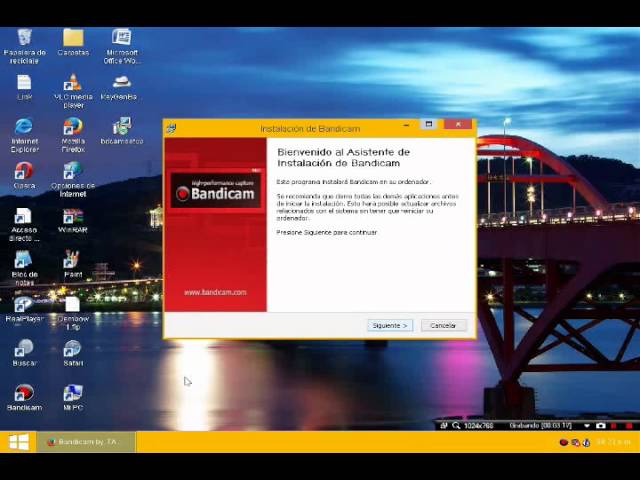The height and width of the screenshot is (480, 640).
Task: Take screenshot with recorder camera icon
Action: [x=600, y=426]
